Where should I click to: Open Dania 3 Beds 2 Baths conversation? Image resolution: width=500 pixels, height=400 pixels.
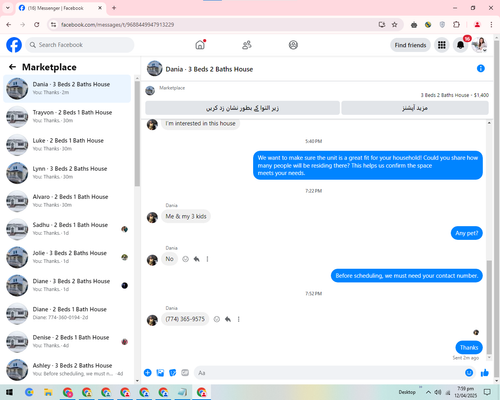[67, 89]
